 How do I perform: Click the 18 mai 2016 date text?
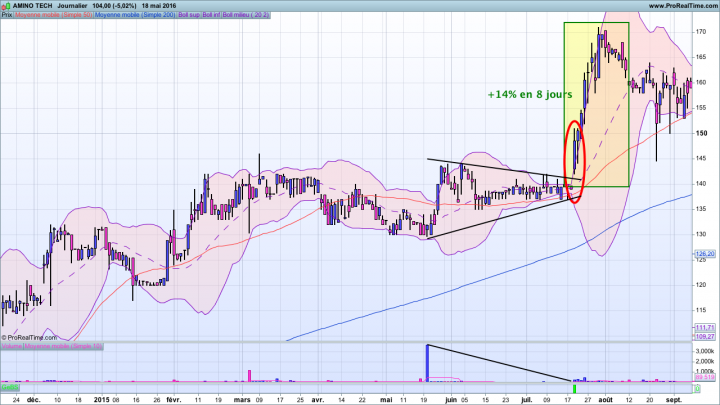159,6
